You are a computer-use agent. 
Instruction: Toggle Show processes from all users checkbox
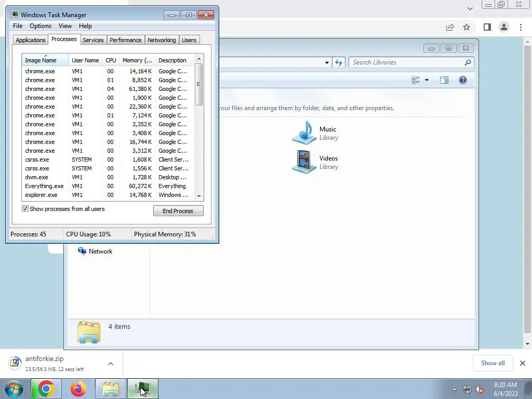pos(25,209)
